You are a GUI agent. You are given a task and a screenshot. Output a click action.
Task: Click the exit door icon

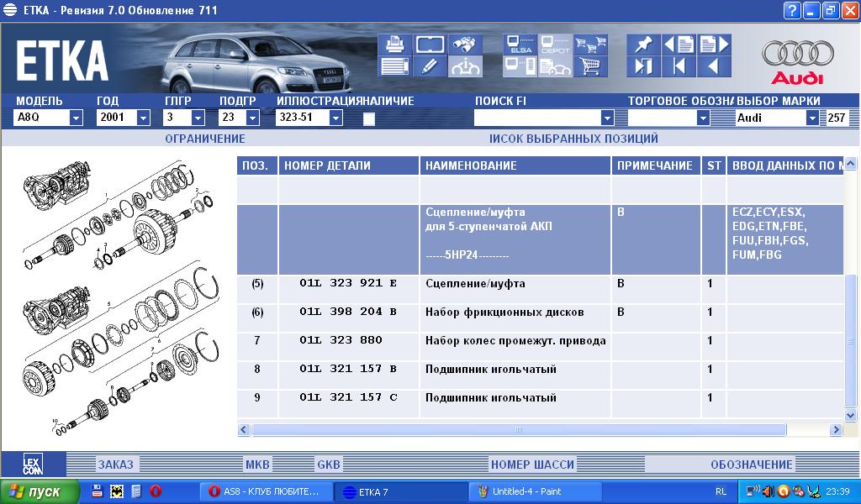coord(643,66)
